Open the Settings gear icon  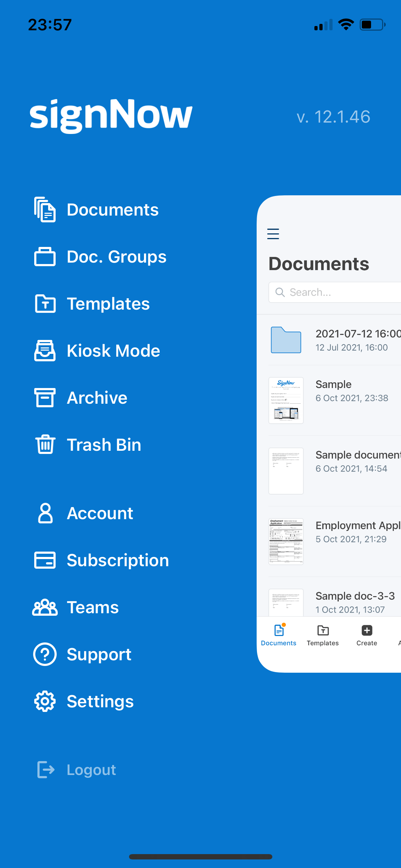[x=45, y=701]
